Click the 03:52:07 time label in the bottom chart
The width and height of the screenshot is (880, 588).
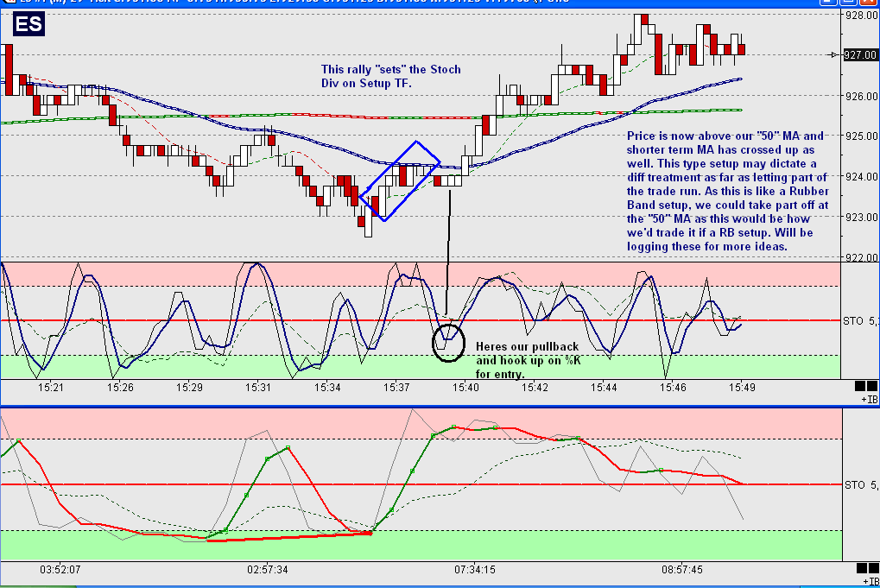click(60, 570)
